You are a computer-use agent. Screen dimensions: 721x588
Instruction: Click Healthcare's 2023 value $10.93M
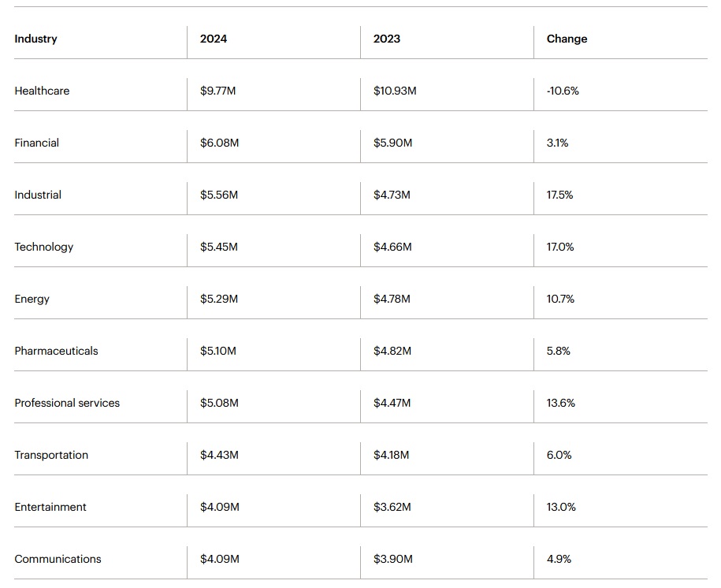click(x=395, y=91)
